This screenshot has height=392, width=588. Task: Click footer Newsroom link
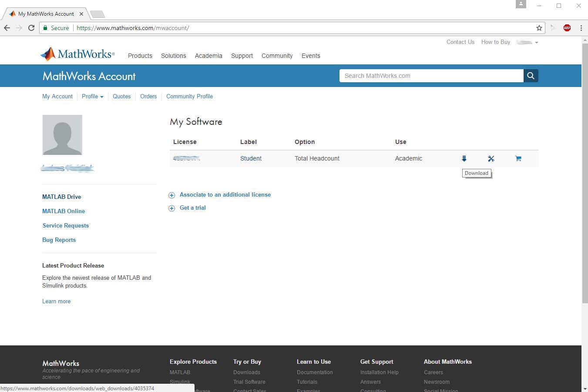click(437, 382)
